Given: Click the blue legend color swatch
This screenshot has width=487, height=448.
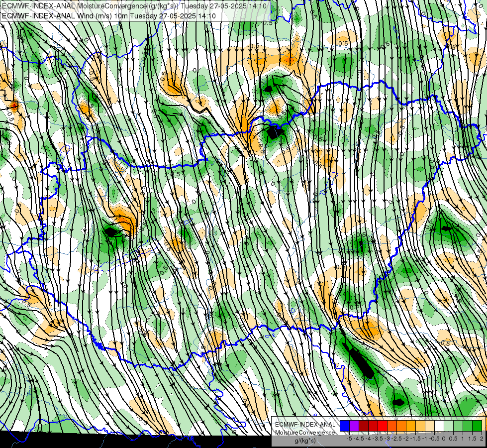Looking at the screenshot, I should 345,426.
